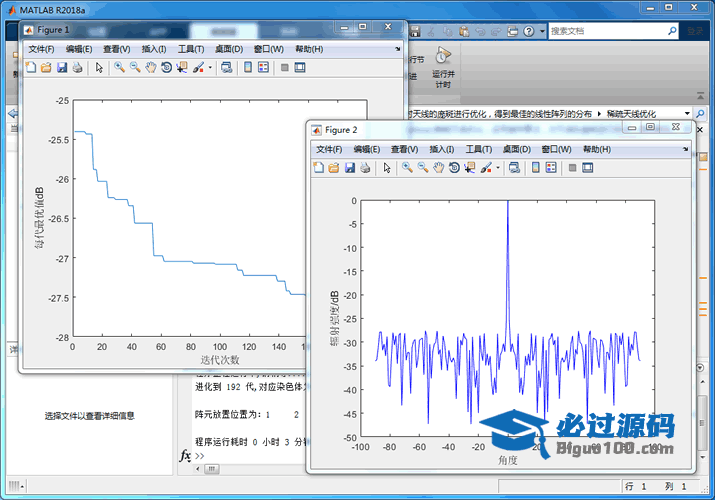Click Link Plot icon in Figure 1

pyautogui.click(x=226, y=67)
